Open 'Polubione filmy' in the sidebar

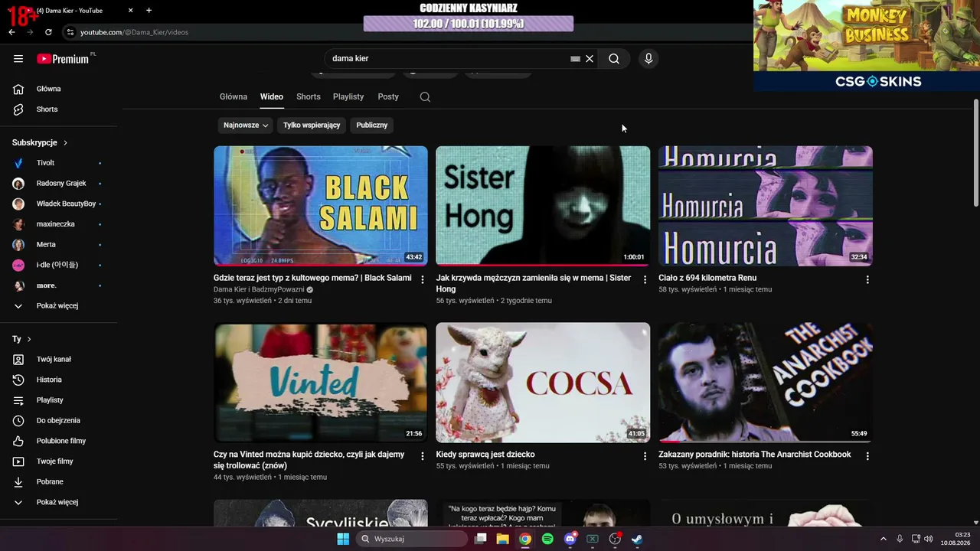tap(59, 442)
